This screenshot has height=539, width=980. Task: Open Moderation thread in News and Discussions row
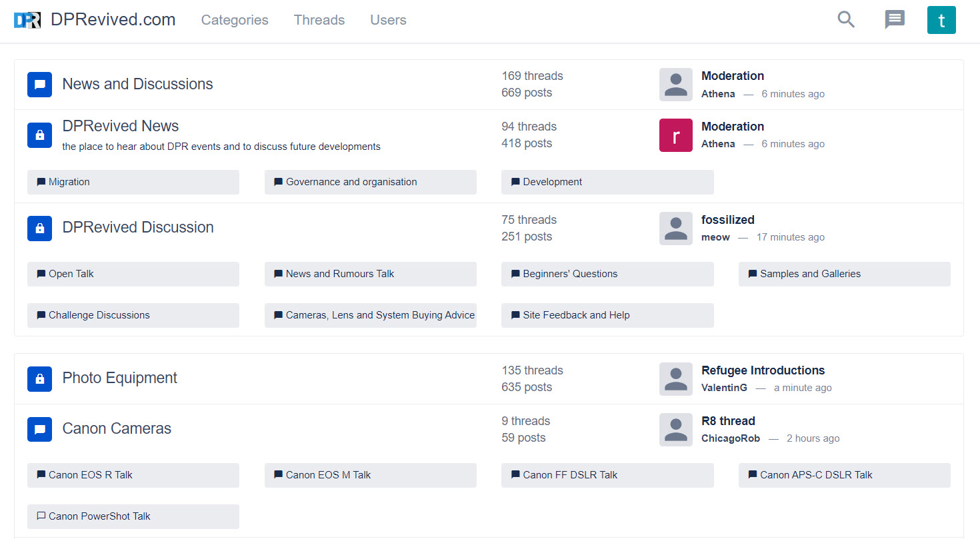(x=733, y=76)
